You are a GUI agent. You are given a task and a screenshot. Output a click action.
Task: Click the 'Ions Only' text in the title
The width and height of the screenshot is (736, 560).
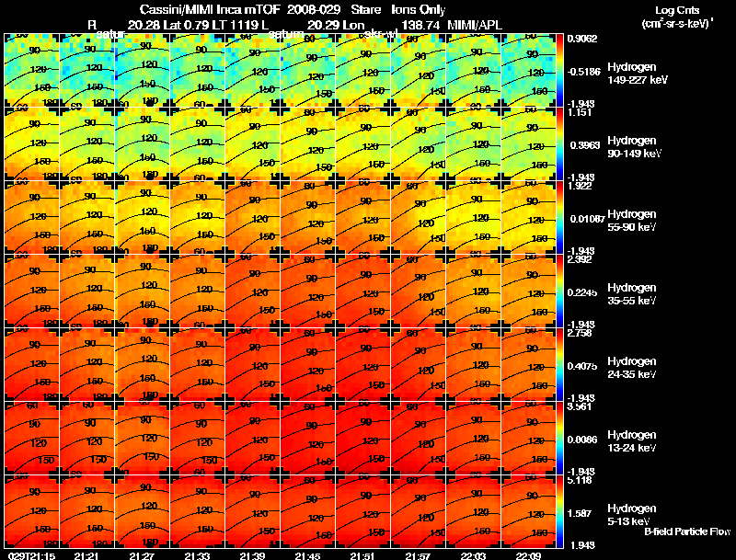click(418, 9)
